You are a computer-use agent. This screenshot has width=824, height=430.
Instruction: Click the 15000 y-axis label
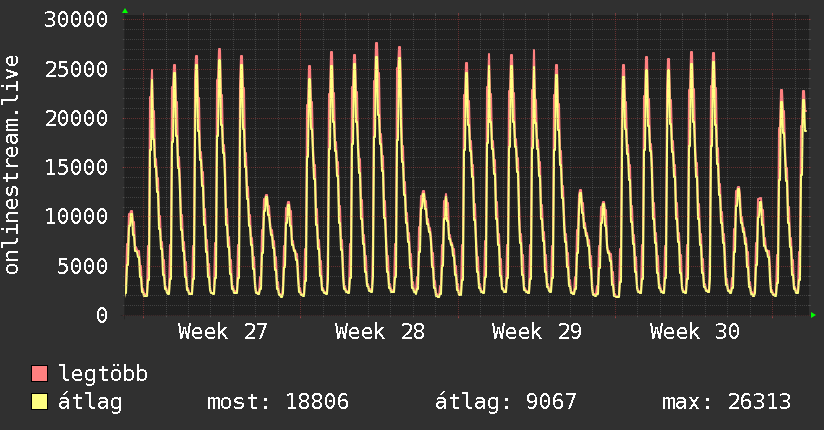tap(76, 168)
